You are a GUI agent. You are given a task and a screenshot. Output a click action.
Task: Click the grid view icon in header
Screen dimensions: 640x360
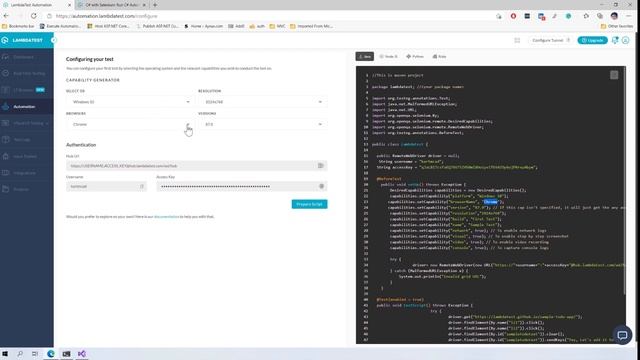pos(517,40)
